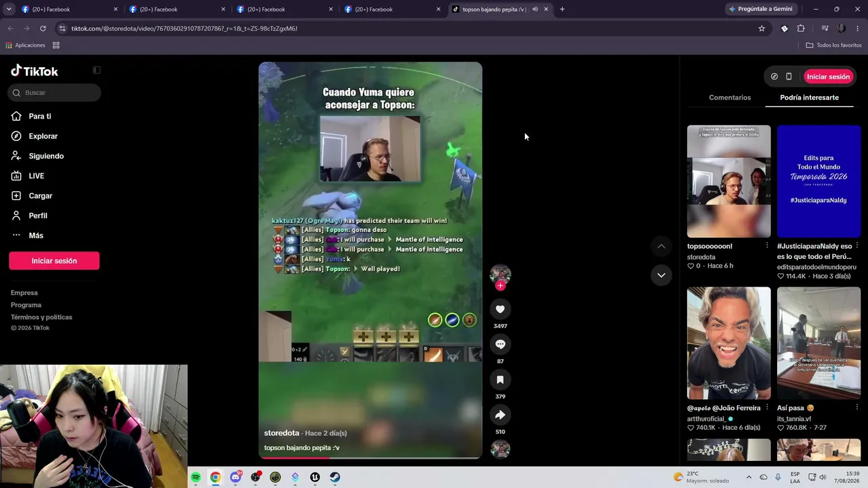868x488 pixels.
Task: Open Discord from the taskbar
Action: pos(235,477)
